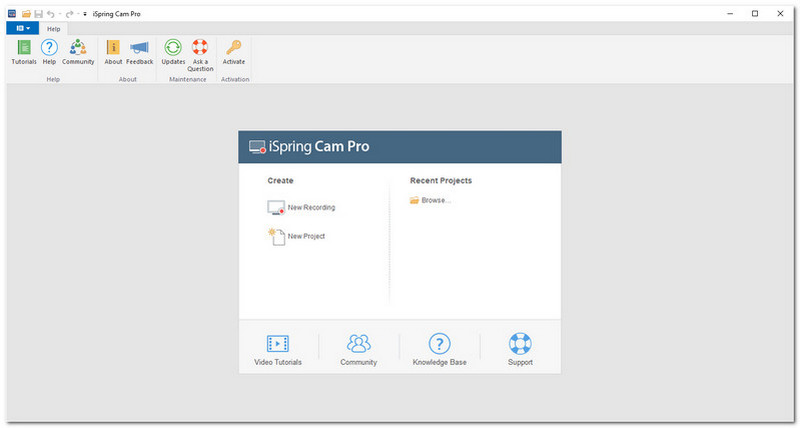Click the open folder quick access icon

[x=27, y=14]
